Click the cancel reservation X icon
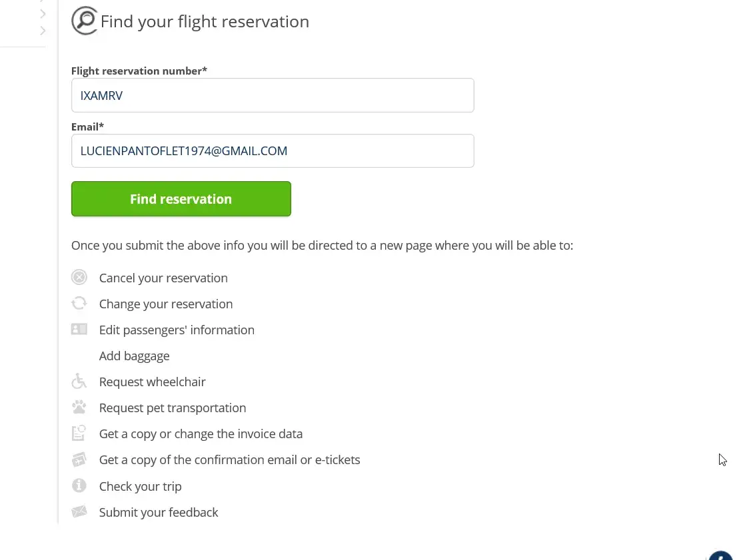Viewport: 751px width, 560px height. click(79, 278)
